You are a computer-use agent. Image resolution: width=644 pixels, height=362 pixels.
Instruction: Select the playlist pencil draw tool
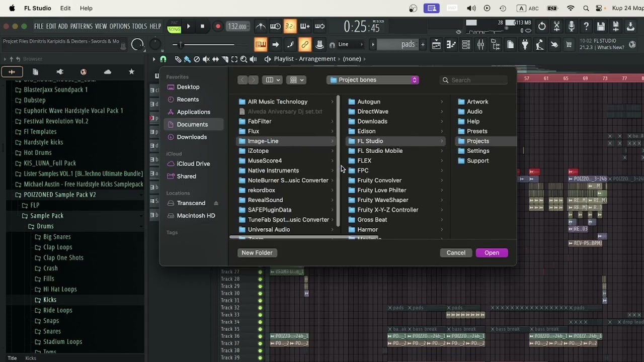[178, 59]
